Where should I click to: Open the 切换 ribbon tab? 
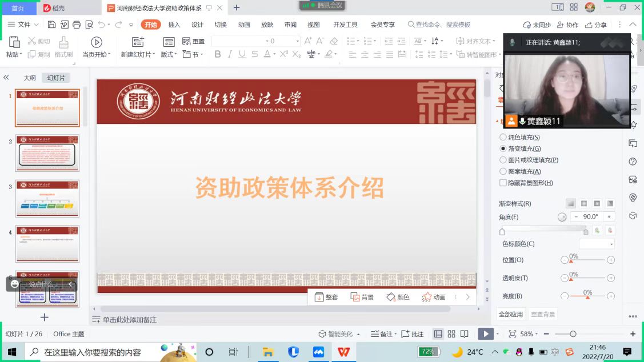(221, 25)
